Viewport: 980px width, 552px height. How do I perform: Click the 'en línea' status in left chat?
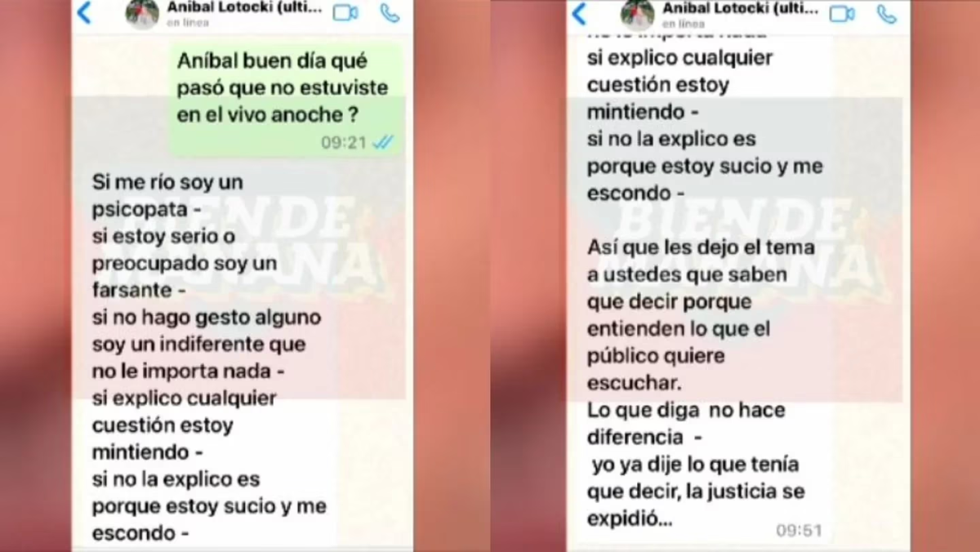pyautogui.click(x=188, y=23)
